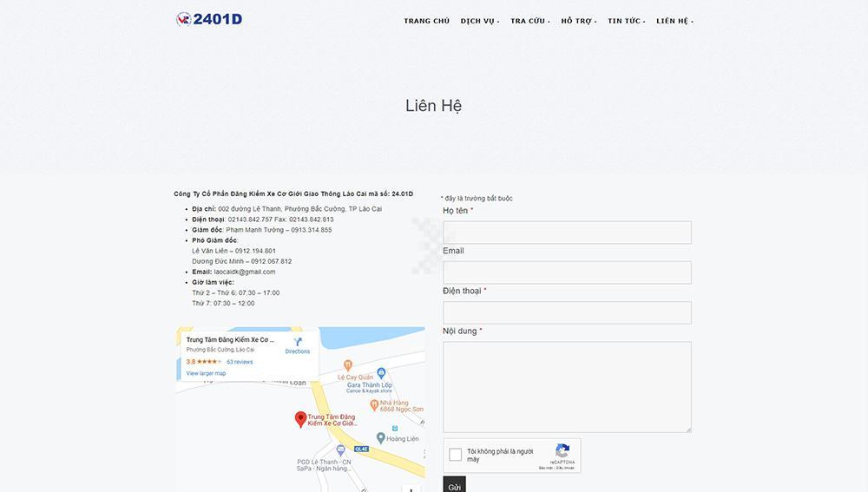
Task: Click the reCAPTCHA logo icon
Action: click(x=562, y=450)
